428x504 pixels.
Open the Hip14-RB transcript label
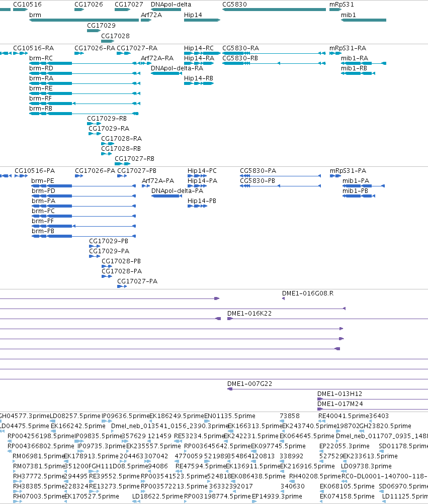pos(199,78)
